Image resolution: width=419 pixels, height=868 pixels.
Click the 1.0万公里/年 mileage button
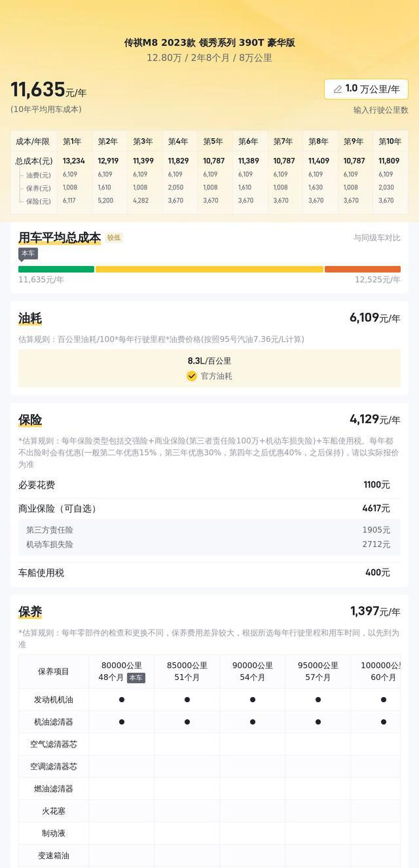pos(366,89)
